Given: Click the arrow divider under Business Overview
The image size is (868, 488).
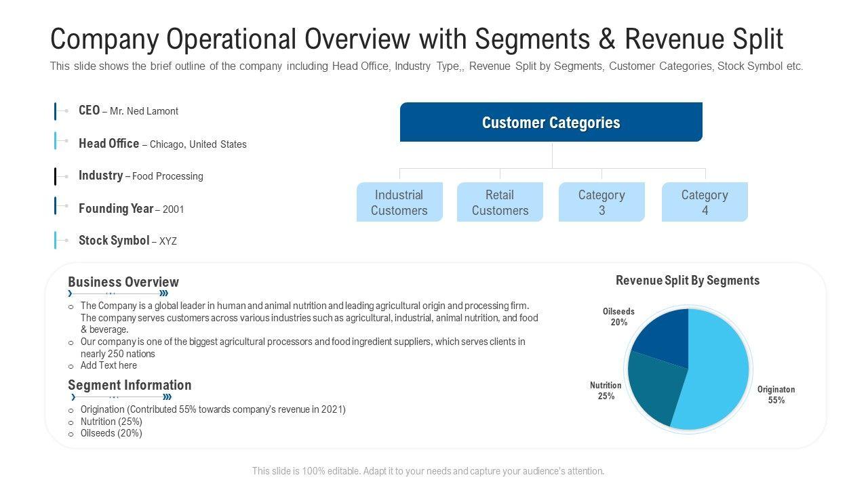Looking at the screenshot, I should pyautogui.click(x=119, y=293).
